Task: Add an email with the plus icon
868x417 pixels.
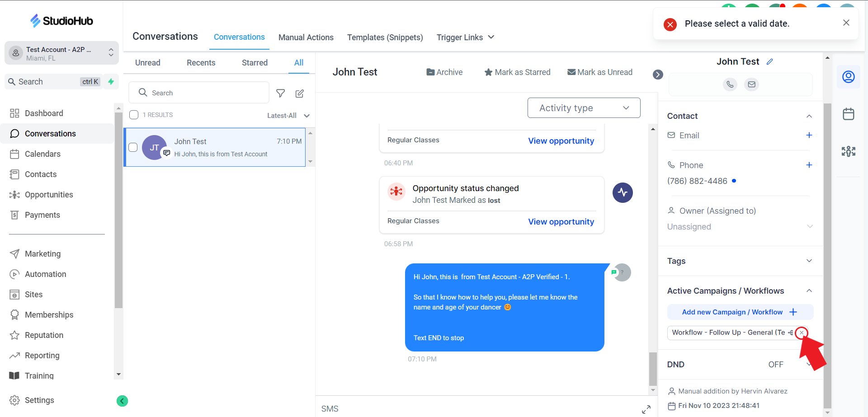Action: pos(809,135)
